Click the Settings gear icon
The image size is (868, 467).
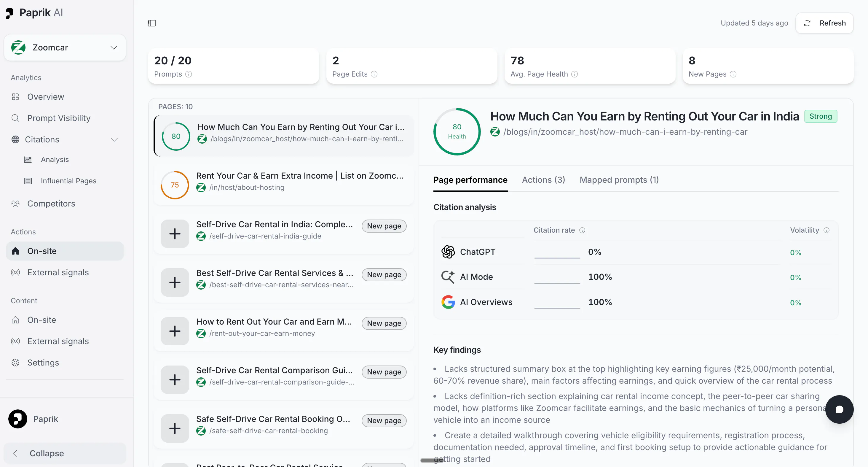click(x=15, y=363)
